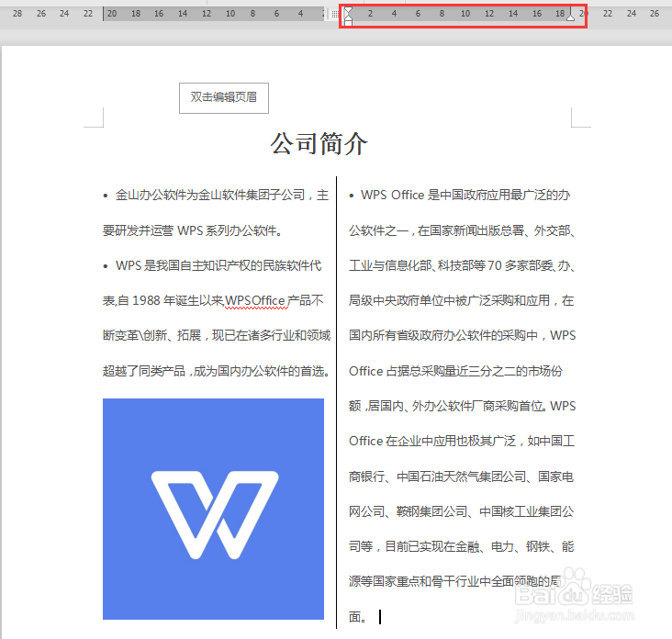
Task: Click the line Office 在企业中应用也极其广泛，如中国工
Action: pos(462,441)
